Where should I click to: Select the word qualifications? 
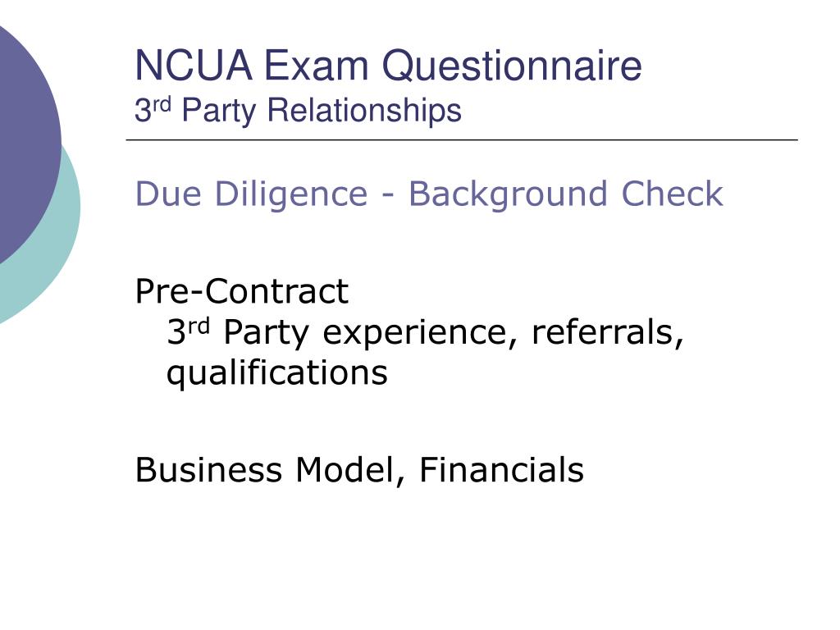coord(277,373)
